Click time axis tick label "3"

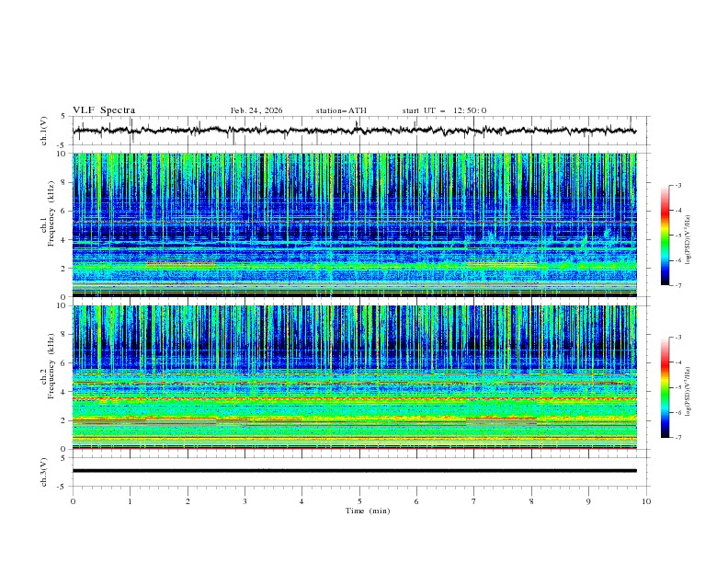tap(245, 501)
